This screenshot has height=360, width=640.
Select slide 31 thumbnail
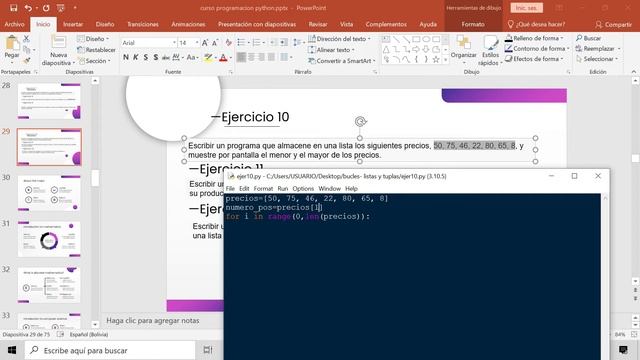click(x=49, y=239)
